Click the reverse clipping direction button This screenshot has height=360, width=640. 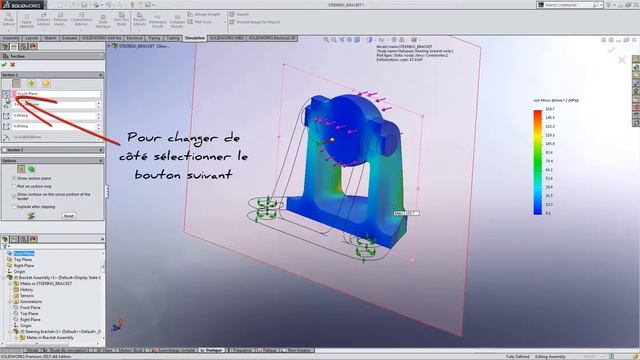6,94
